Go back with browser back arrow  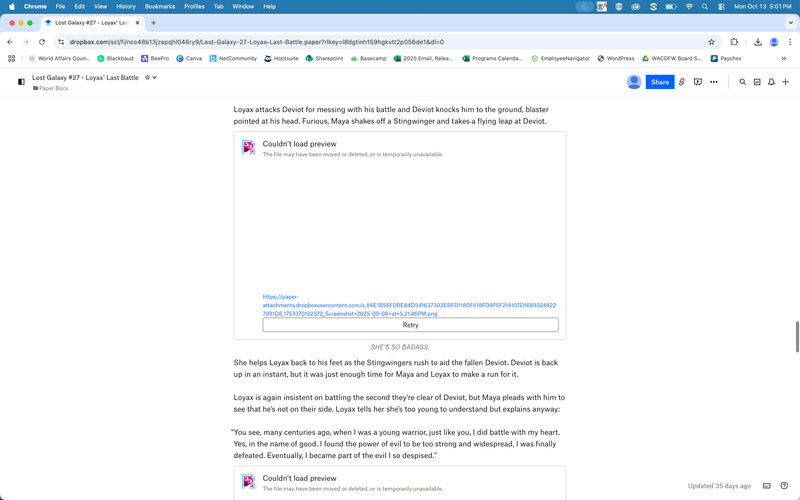(10, 42)
